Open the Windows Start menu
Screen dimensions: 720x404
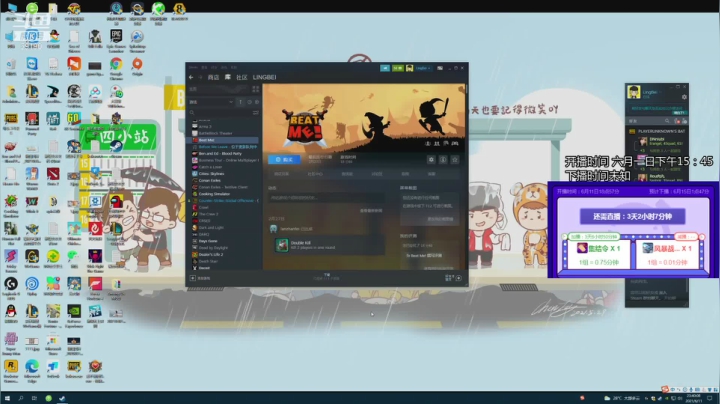pyautogui.click(x=7, y=398)
